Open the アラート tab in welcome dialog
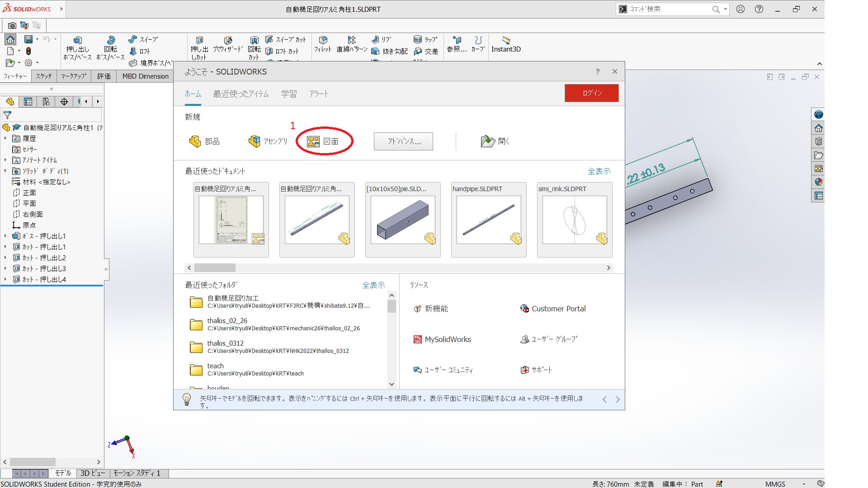Image resolution: width=868 pixels, height=488 pixels. [x=319, y=94]
